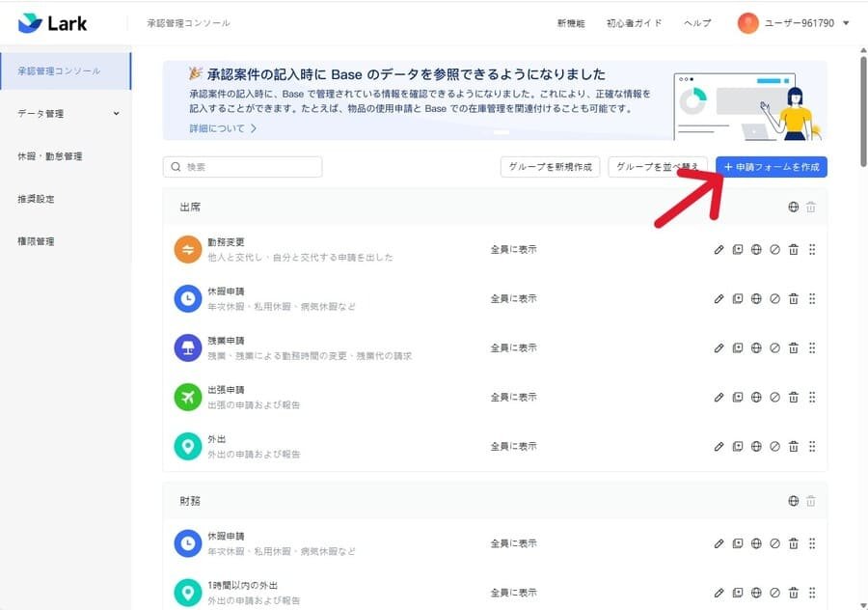Edit the 1時間以内の外出 form
This screenshot has height=610, width=868.
[719, 592]
